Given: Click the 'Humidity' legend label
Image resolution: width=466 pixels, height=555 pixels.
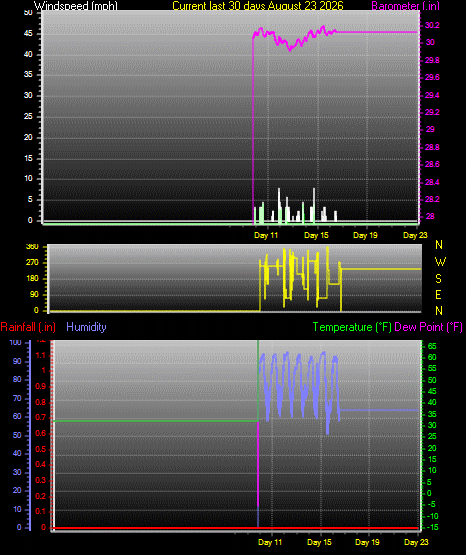Looking at the screenshot, I should 86,327.
